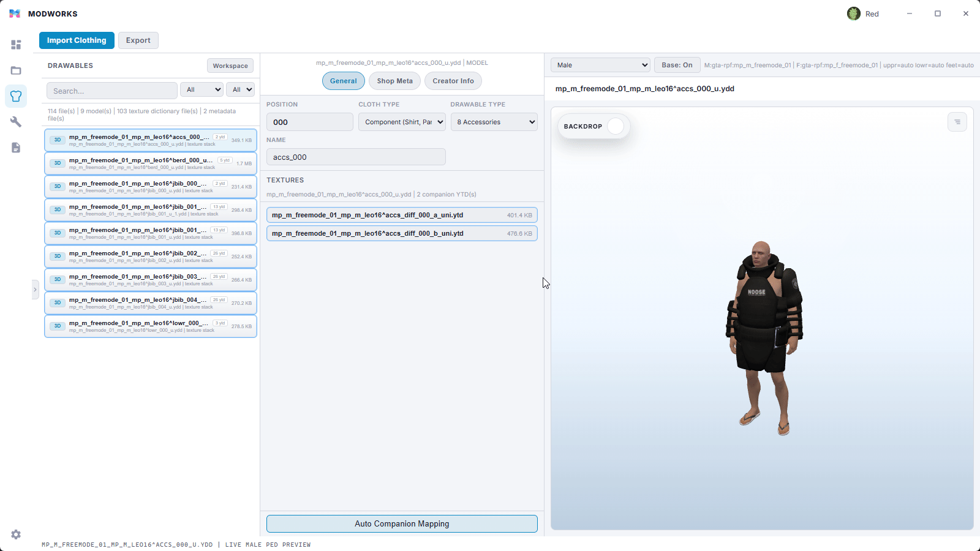Screen dimensions: 980x551
Task: Click the Red username label
Action: pos(872,14)
